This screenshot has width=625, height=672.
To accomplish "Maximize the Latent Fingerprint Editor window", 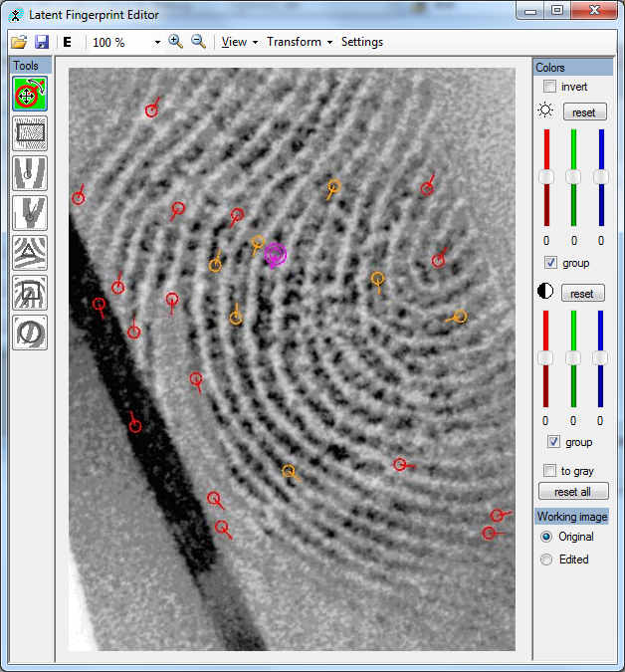I will pos(557,10).
